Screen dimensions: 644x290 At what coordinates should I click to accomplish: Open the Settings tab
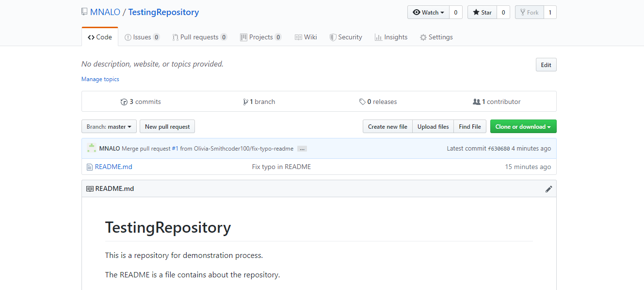click(x=436, y=37)
